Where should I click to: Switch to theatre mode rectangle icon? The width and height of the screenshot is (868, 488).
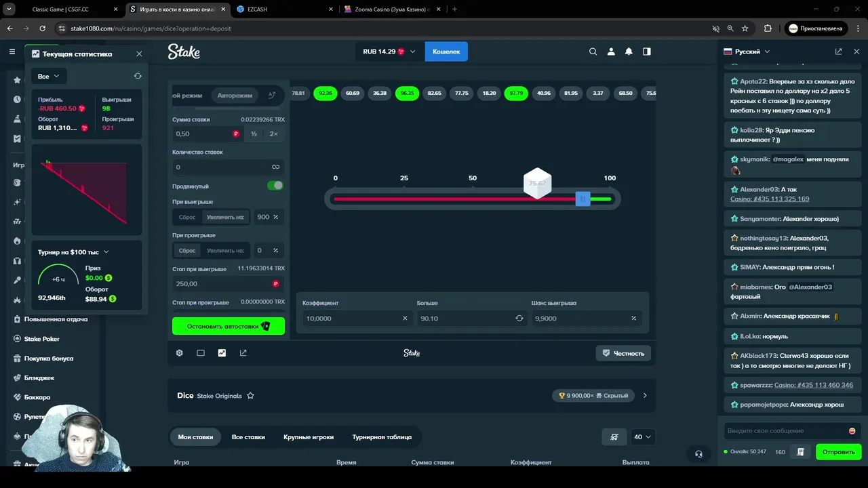click(x=201, y=353)
